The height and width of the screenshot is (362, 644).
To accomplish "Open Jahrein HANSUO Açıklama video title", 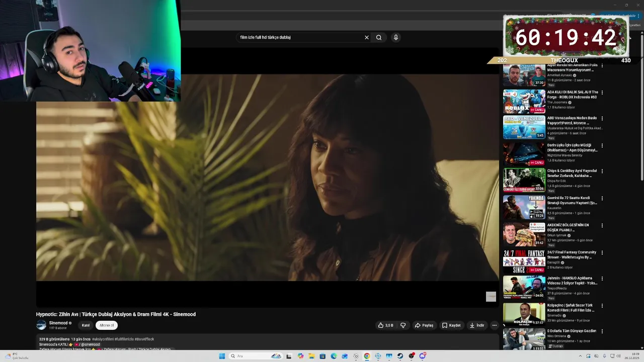I will click(x=573, y=281).
